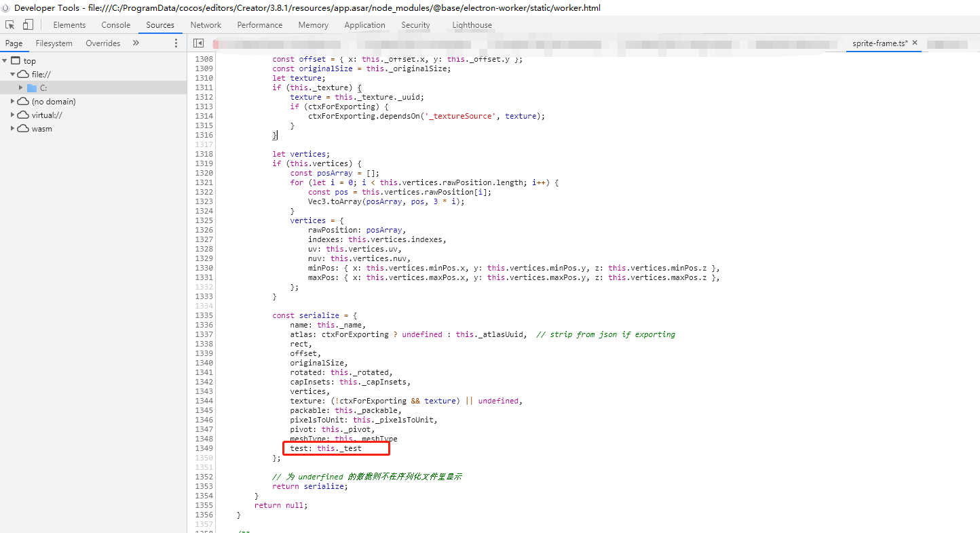The image size is (980, 533).
Task: Collapse the file:// tree node arrow
Action: pyautogui.click(x=12, y=75)
